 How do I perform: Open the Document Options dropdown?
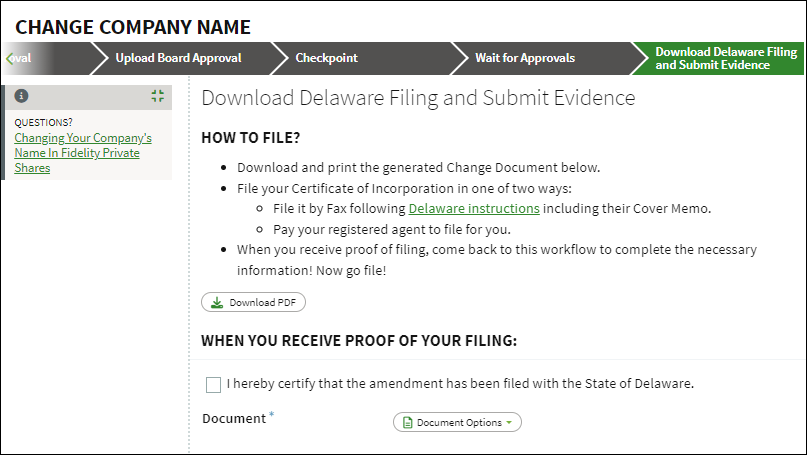pos(457,422)
